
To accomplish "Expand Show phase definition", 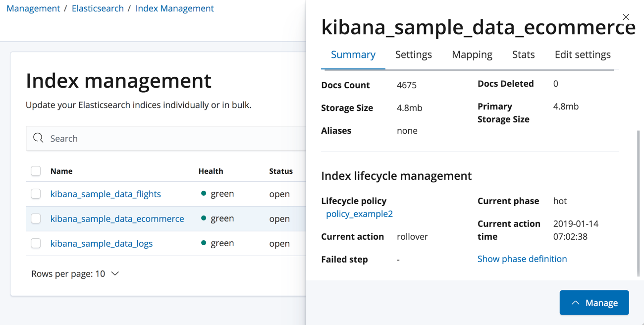I will click(522, 259).
